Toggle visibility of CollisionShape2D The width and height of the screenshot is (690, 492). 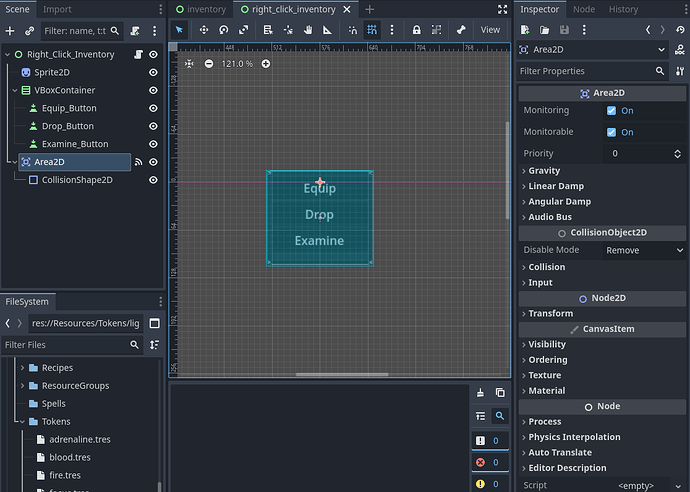pos(153,180)
